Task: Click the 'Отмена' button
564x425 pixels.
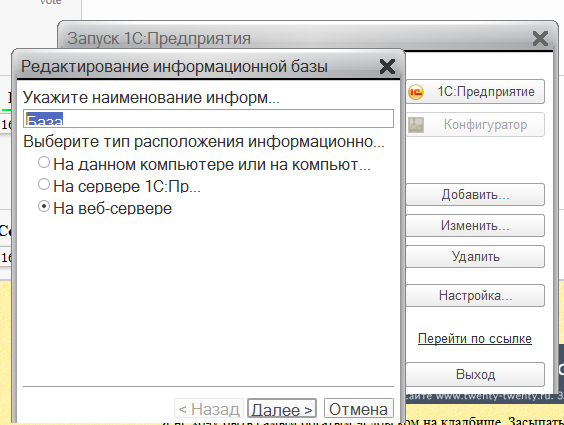Action: tap(358, 409)
